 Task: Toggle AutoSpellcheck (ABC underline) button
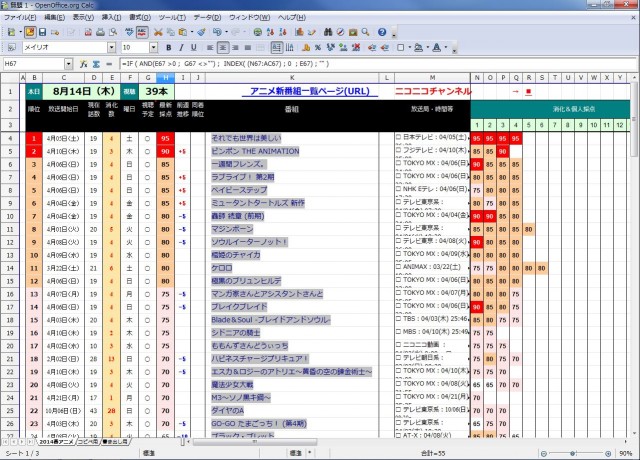click(x=142, y=32)
